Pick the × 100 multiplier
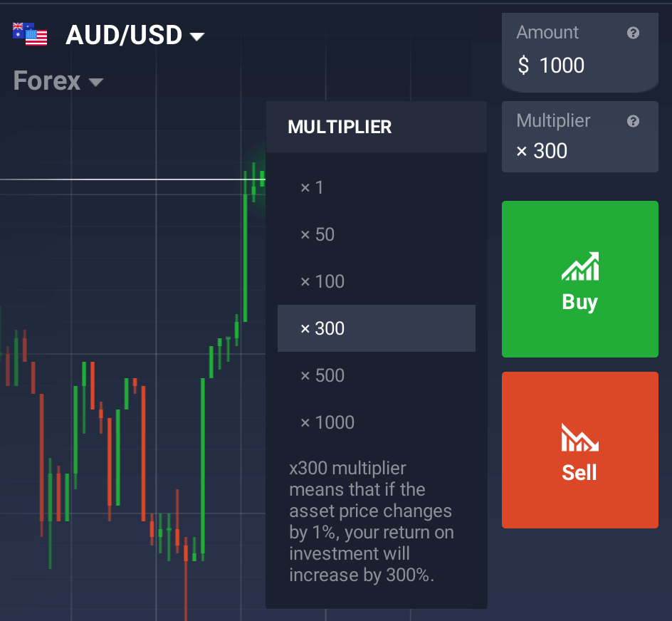Viewport: 672px width, 621px height. pyautogui.click(x=377, y=281)
